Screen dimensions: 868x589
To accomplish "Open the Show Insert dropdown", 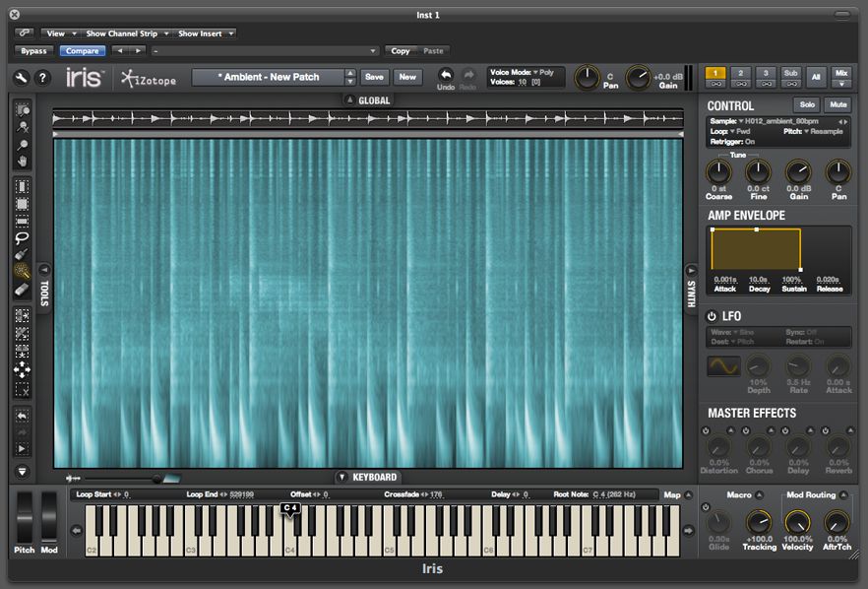I will point(205,33).
